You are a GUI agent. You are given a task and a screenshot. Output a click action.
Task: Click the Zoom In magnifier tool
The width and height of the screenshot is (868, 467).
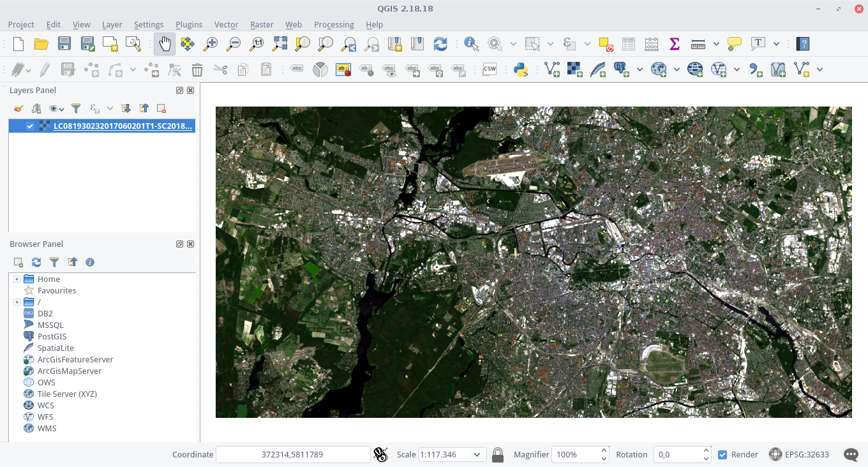[x=210, y=44]
